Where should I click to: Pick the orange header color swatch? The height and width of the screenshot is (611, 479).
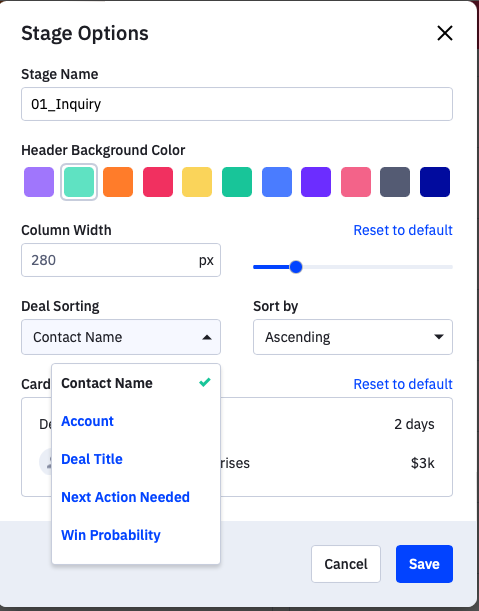coord(118,182)
